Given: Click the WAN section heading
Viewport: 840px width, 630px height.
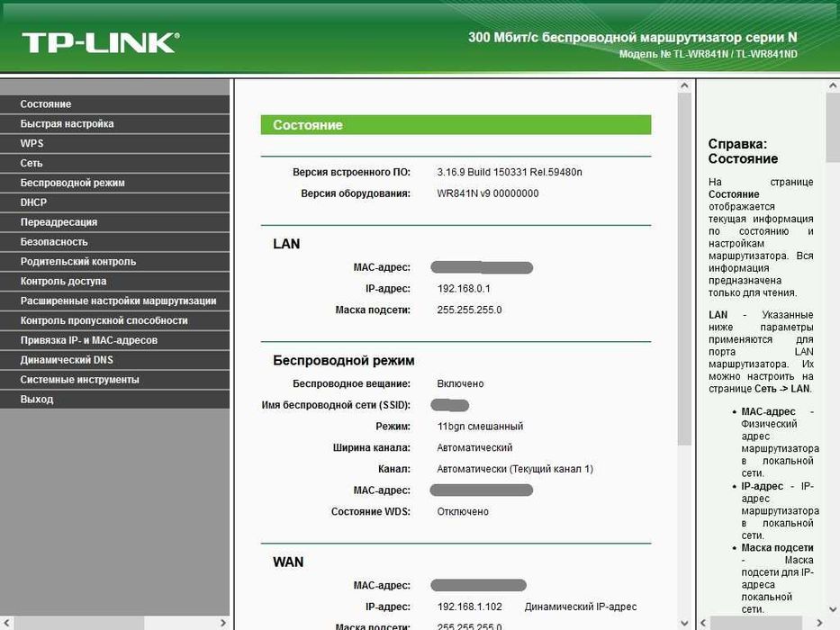Looking at the screenshot, I should point(288,562).
